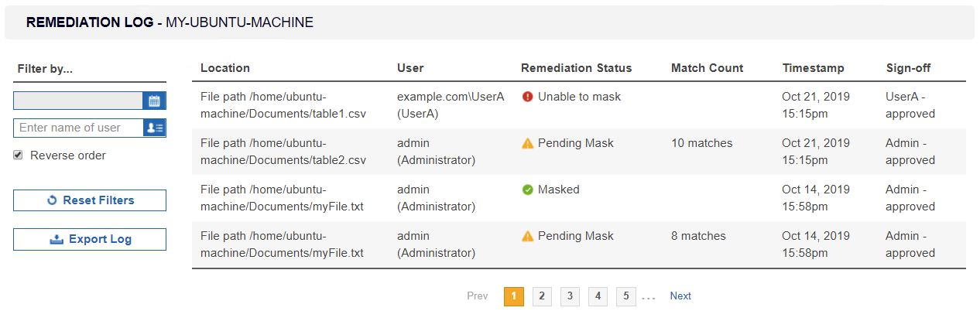Click the date filter input field
Viewport: 980px width, 311px height.
point(78,101)
